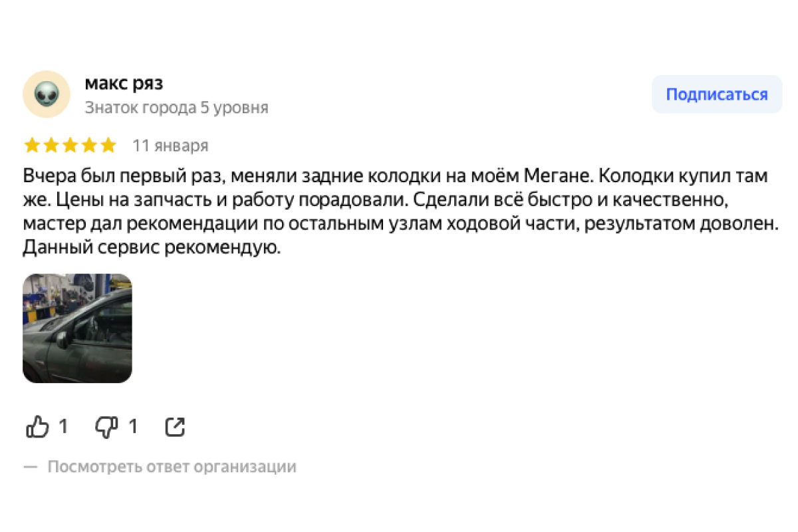Open the attached car photo thumbnail

pos(77,329)
